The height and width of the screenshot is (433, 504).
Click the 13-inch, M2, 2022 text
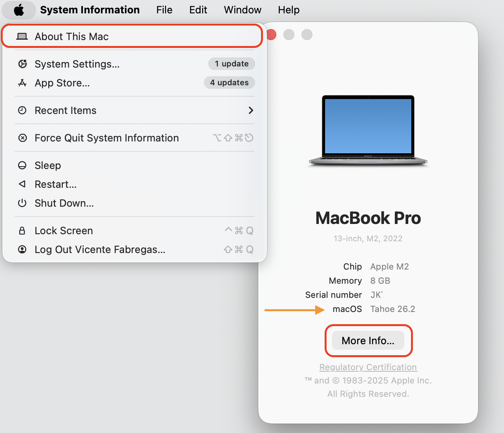368,239
